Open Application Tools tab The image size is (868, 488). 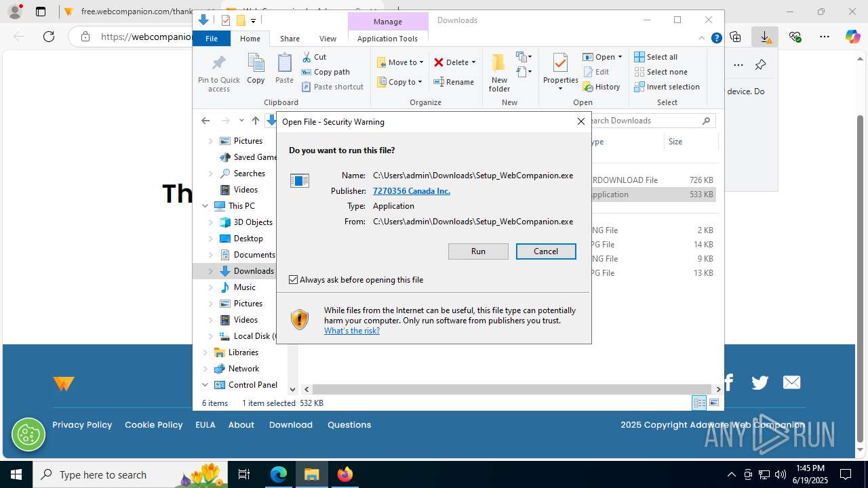[x=387, y=39]
